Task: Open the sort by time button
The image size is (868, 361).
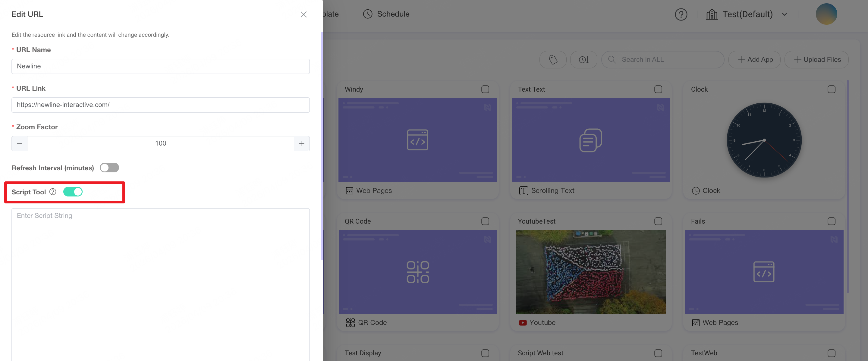Action: pyautogui.click(x=583, y=60)
